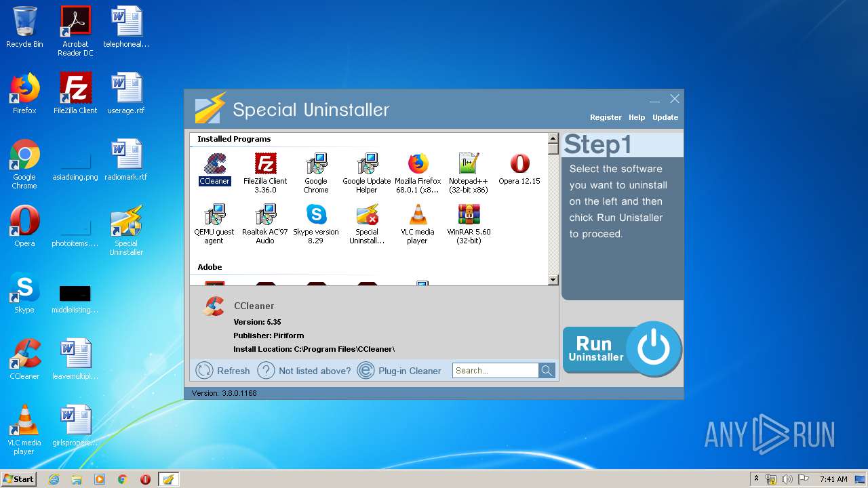Click into the Search input field

click(x=496, y=371)
